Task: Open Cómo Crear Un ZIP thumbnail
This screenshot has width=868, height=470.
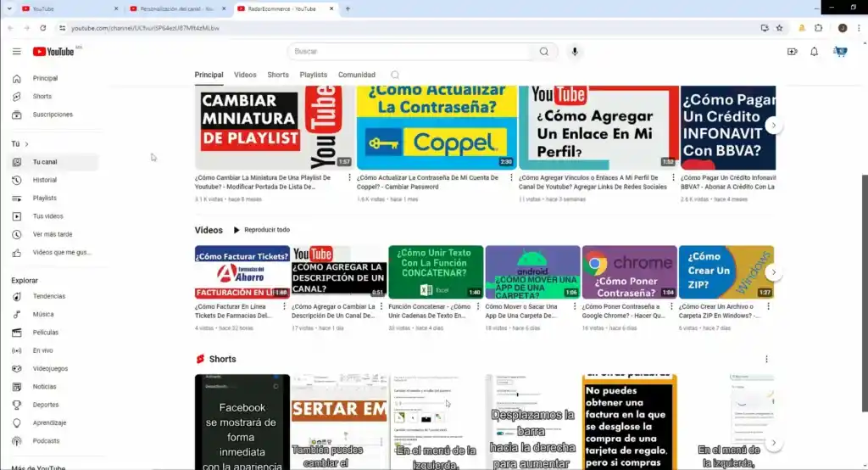Action: click(726, 272)
